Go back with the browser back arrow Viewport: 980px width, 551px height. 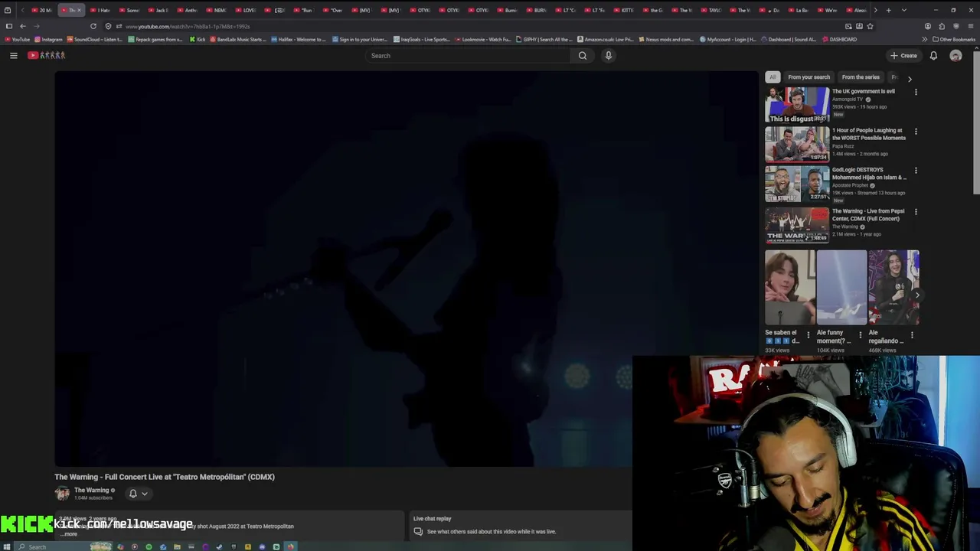22,26
